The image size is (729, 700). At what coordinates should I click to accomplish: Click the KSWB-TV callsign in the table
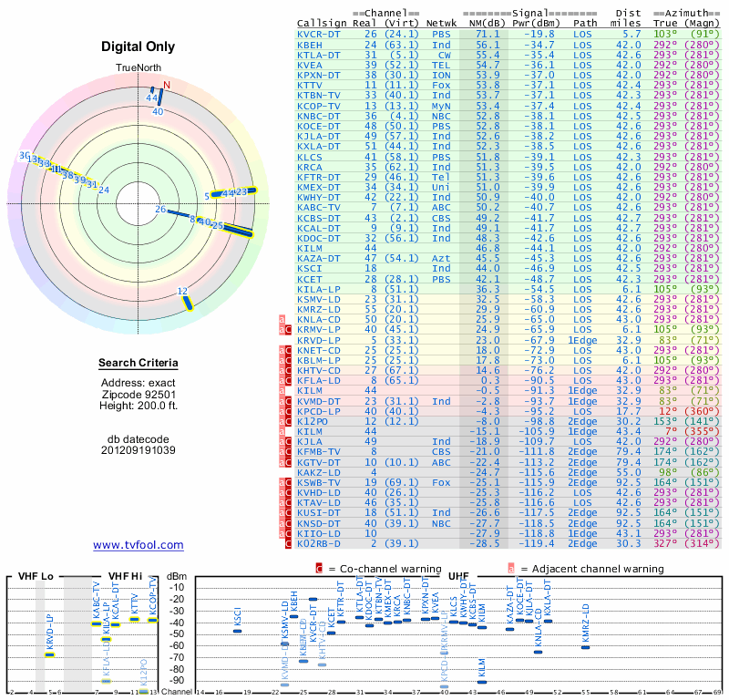pyautogui.click(x=318, y=482)
